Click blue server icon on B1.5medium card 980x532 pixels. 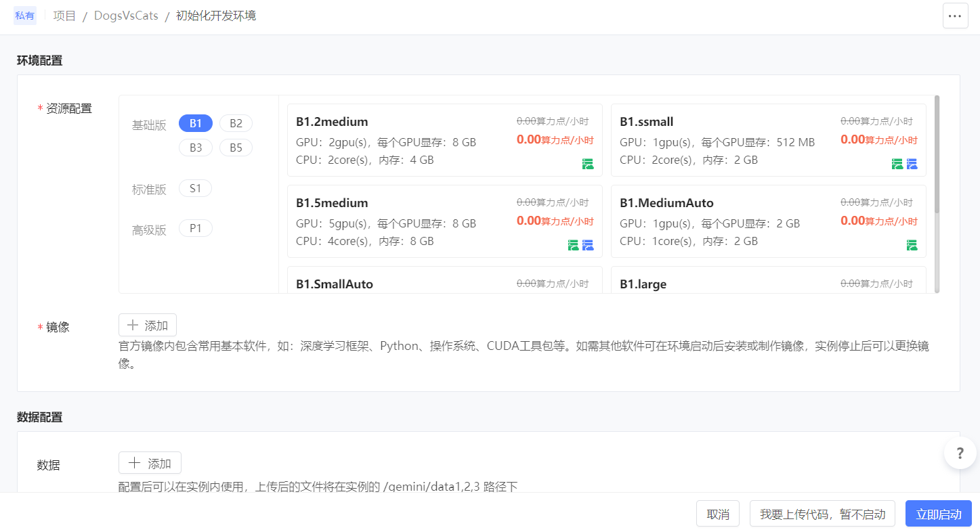pyautogui.click(x=587, y=245)
